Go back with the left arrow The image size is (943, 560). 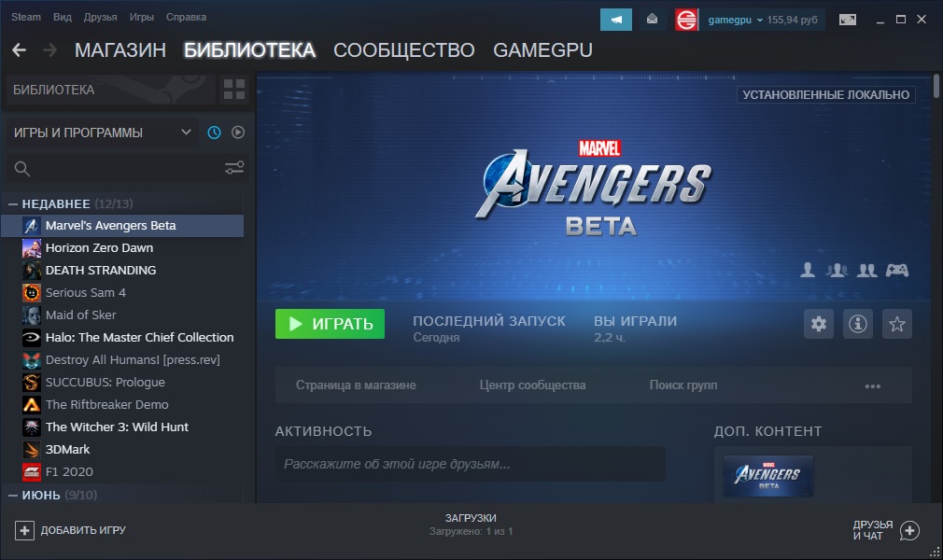point(20,49)
